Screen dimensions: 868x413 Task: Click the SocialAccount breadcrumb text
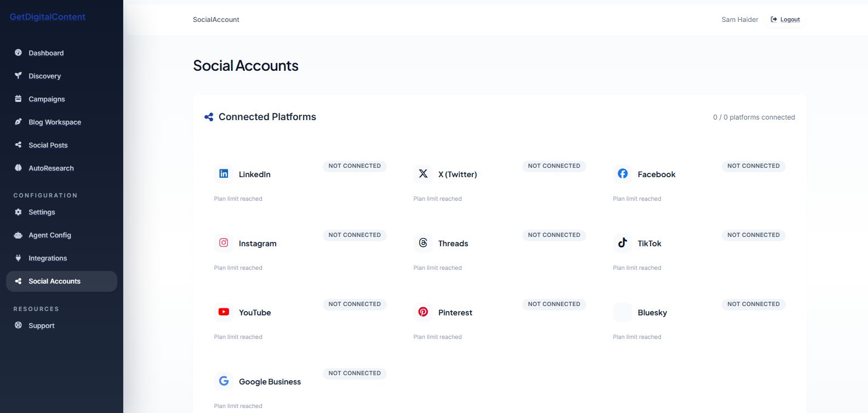tap(216, 19)
